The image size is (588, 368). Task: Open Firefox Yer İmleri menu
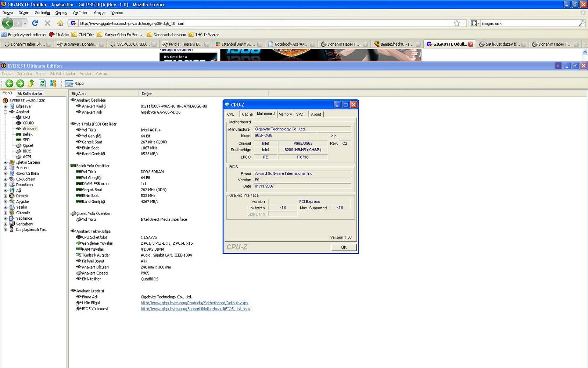(x=80, y=13)
